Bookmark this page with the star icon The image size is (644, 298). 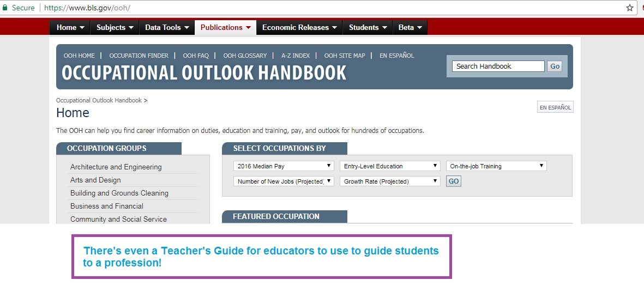pos(630,8)
